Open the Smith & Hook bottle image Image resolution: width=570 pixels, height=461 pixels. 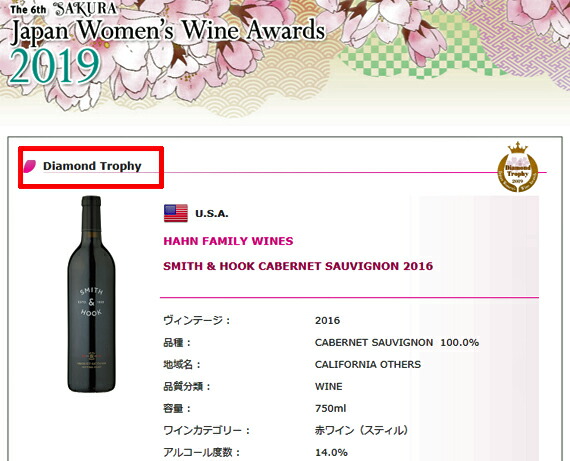pyautogui.click(x=91, y=294)
